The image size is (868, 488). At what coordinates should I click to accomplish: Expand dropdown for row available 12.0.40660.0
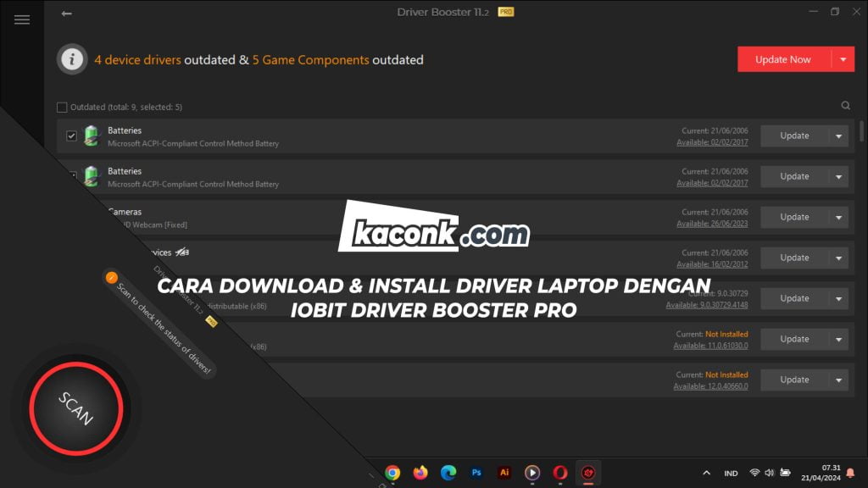pyautogui.click(x=838, y=380)
